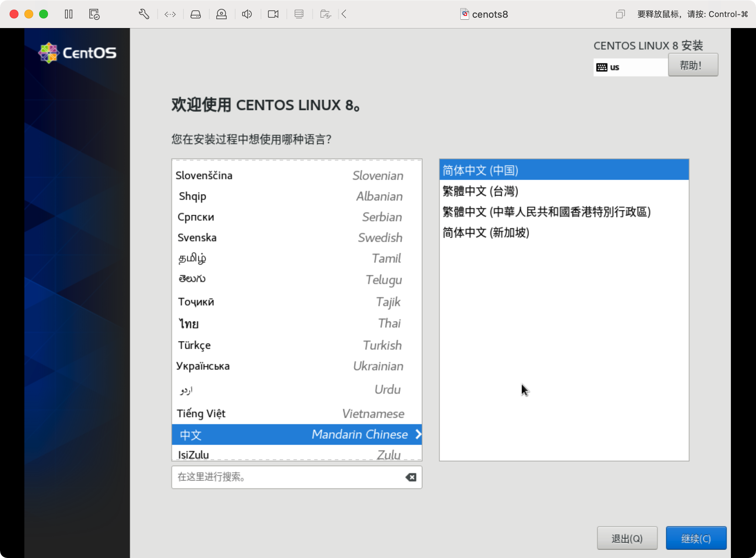The height and width of the screenshot is (558, 756).
Task: Open VM settings wrench icon
Action: [x=144, y=14]
